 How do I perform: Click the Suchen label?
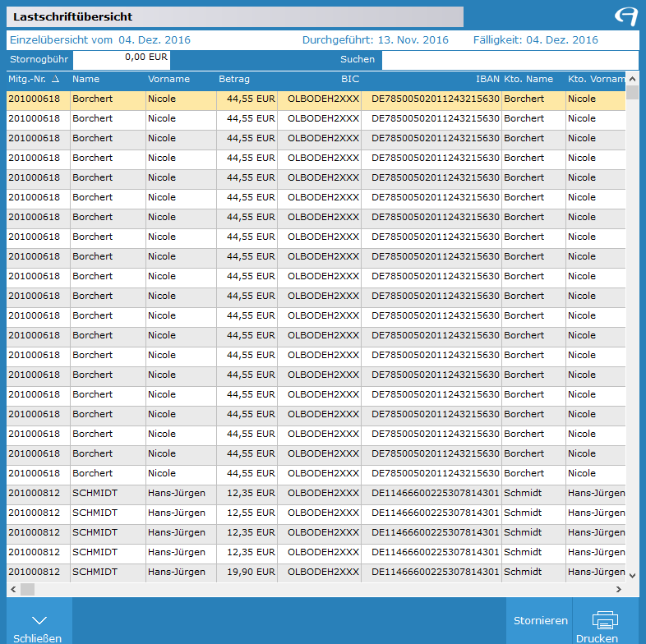point(358,59)
